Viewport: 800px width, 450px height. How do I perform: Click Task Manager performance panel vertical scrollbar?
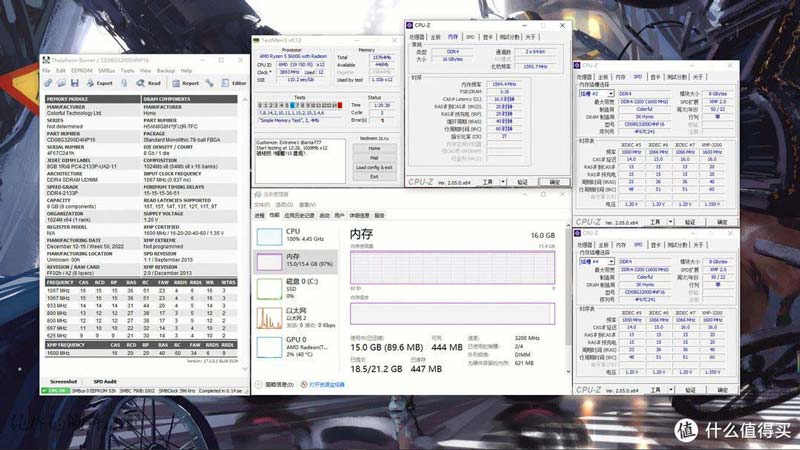coord(568,298)
